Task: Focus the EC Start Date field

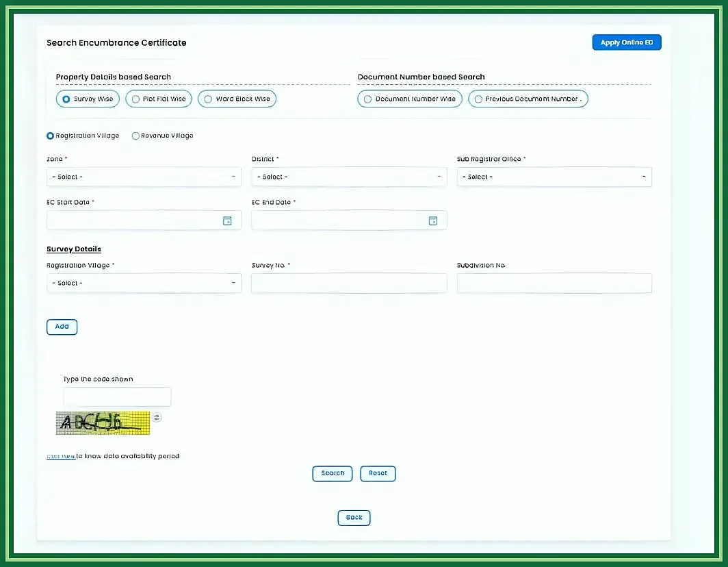Action: pos(144,220)
